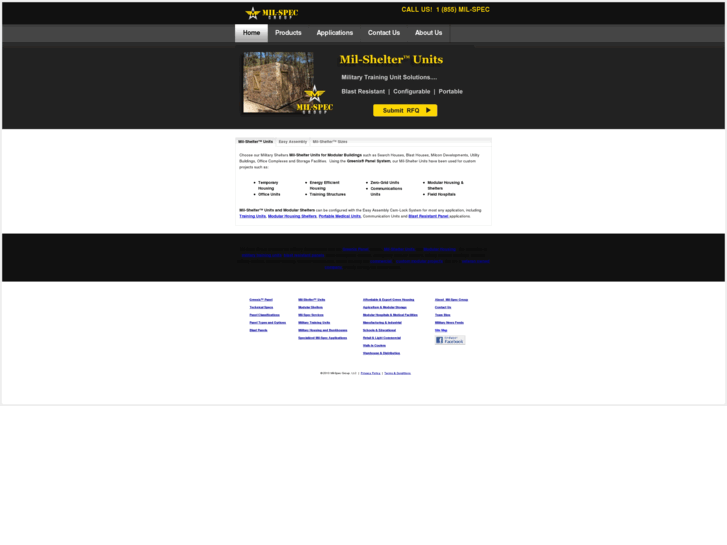This screenshot has height=545, width=727.
Task: Open Modular Hospitals & Medical Facilities link
Action: pos(390,315)
